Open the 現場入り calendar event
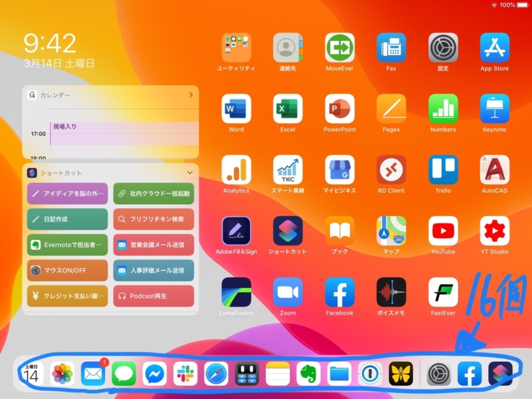This screenshot has height=399, width=532. pyautogui.click(x=124, y=134)
